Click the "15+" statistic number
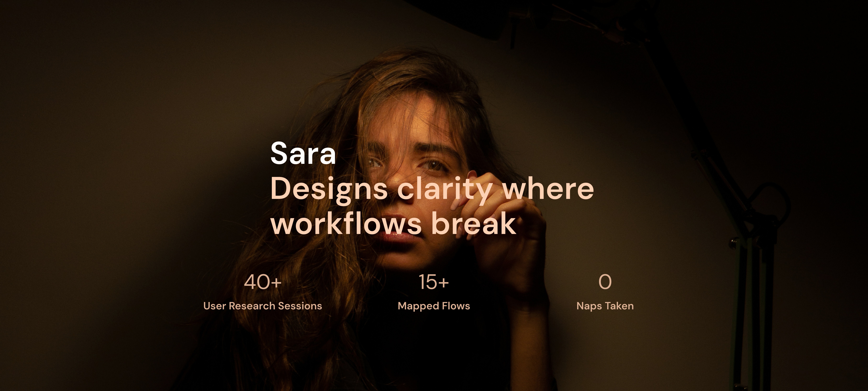This screenshot has width=868, height=391. point(434,282)
